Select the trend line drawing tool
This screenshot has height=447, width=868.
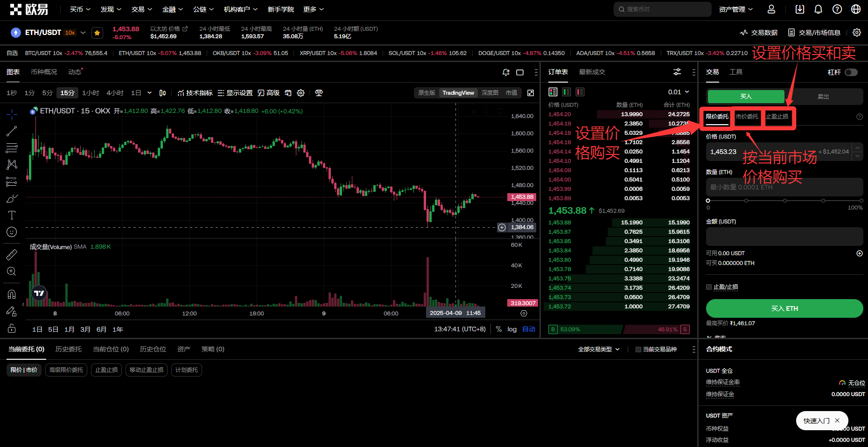pos(12,131)
